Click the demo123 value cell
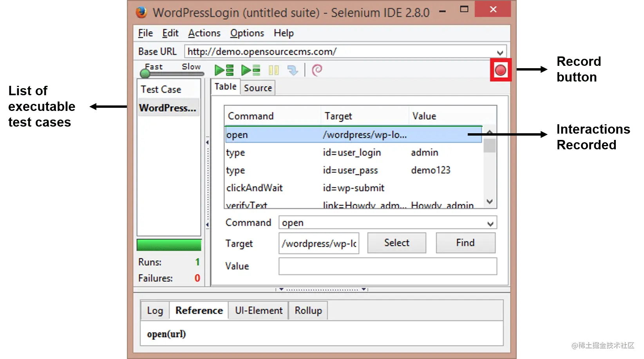644x359 pixels. coord(431,170)
